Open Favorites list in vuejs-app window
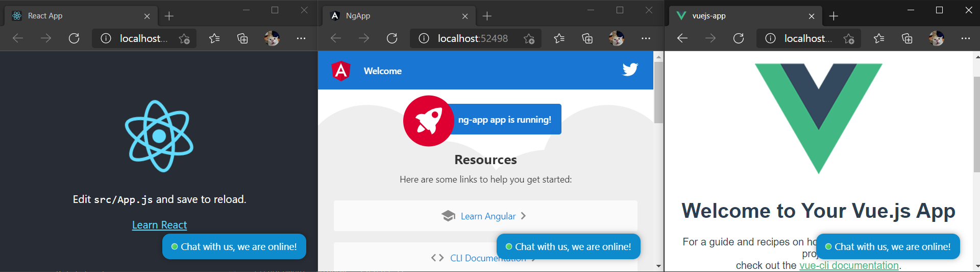Screen dimensions: 980x272 [879, 38]
